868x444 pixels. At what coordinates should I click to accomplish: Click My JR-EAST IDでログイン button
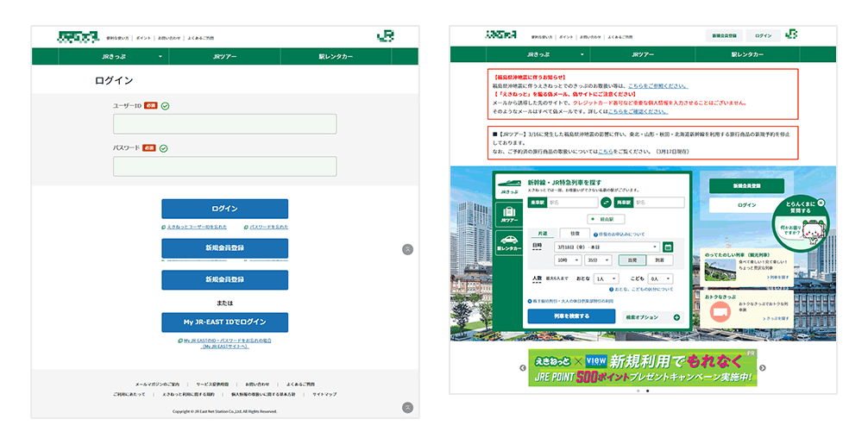click(x=224, y=322)
